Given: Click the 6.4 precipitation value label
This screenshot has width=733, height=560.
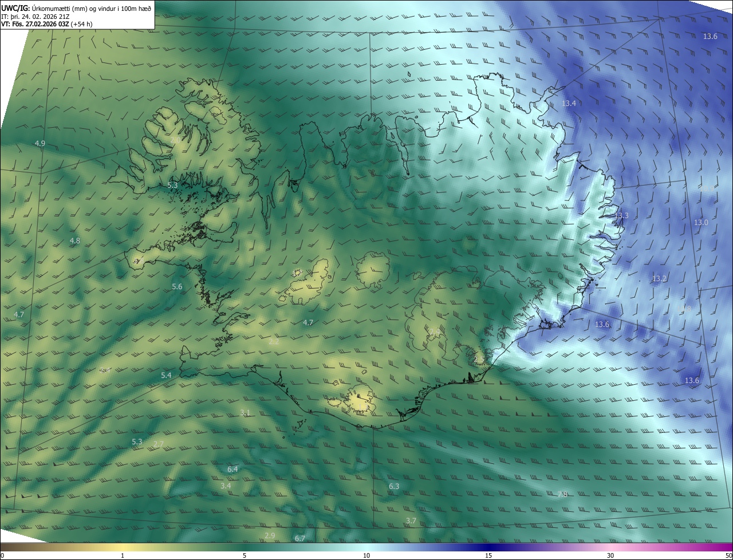Looking at the screenshot, I should point(232,470).
